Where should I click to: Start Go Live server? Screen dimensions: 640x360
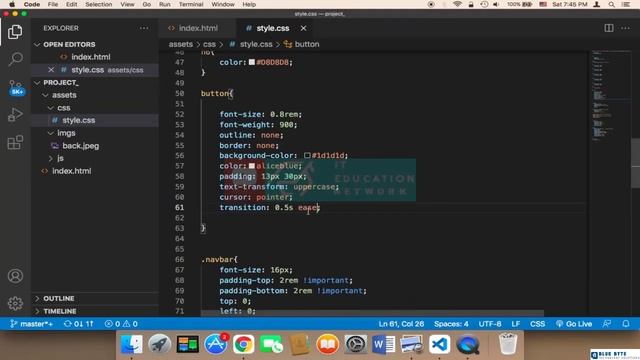click(x=573, y=324)
